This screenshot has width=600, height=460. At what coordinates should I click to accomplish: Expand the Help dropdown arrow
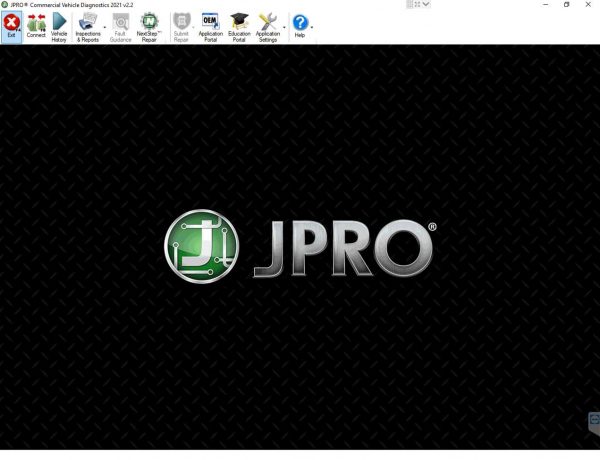312,28
